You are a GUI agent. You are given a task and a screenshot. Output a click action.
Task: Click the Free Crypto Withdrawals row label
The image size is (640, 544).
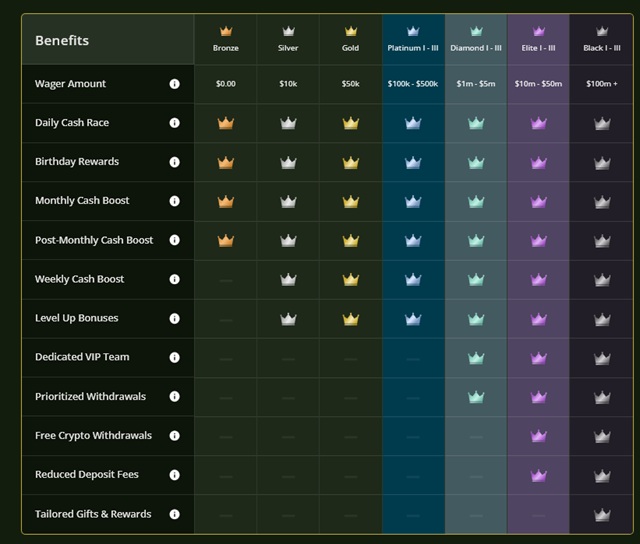(93, 435)
